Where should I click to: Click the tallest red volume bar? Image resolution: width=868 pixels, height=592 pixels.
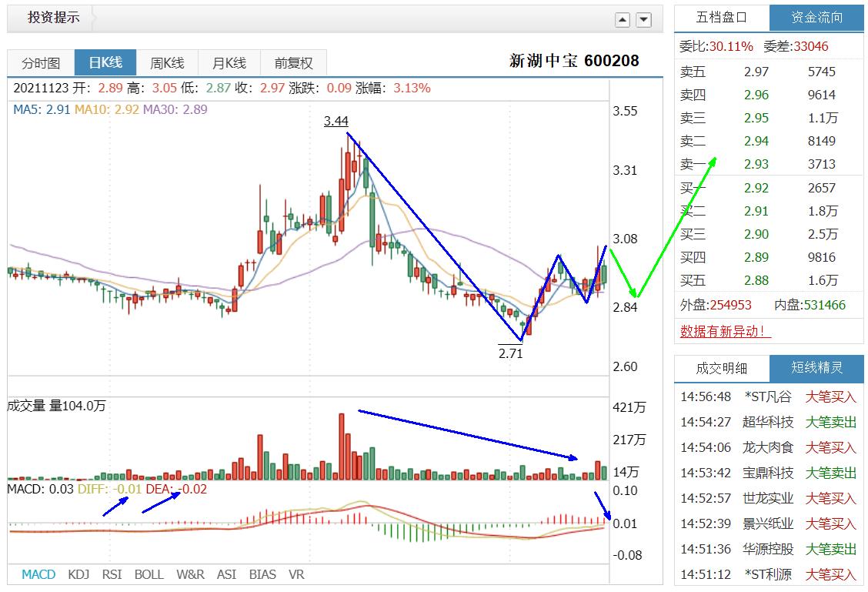coord(342,447)
